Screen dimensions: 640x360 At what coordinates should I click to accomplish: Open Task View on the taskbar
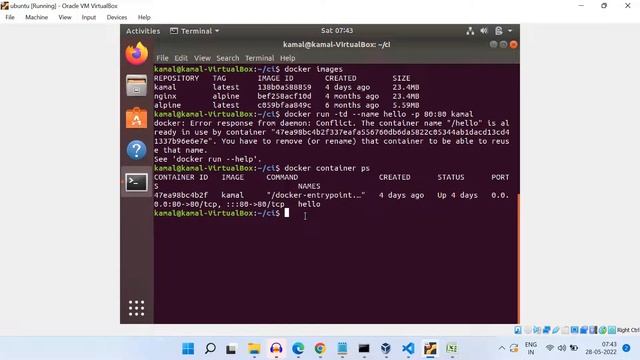click(x=231, y=349)
